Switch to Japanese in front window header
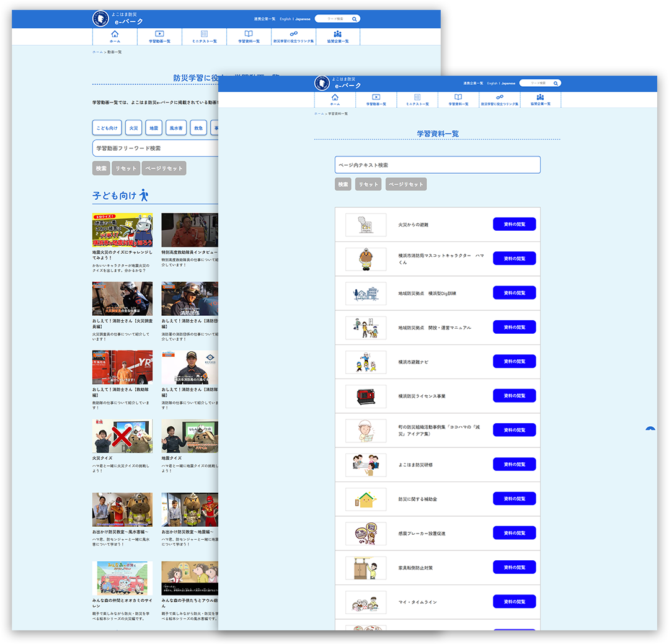669x644 pixels. (x=508, y=83)
